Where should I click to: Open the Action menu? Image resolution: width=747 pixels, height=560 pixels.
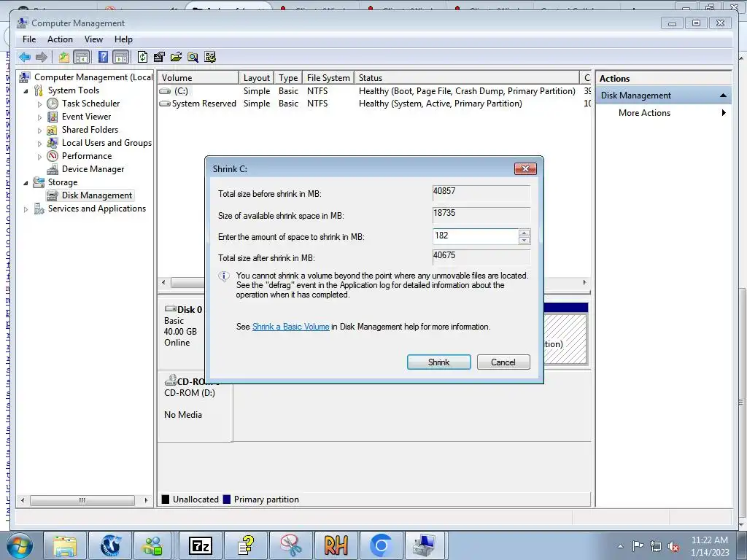coord(60,39)
